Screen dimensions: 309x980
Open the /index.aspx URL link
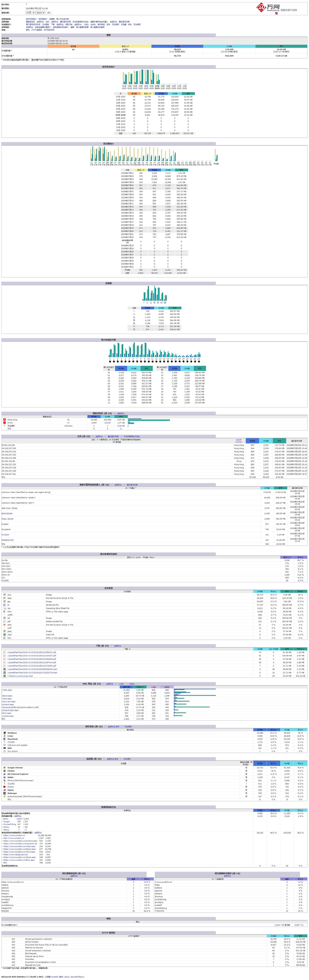(x=7, y=690)
